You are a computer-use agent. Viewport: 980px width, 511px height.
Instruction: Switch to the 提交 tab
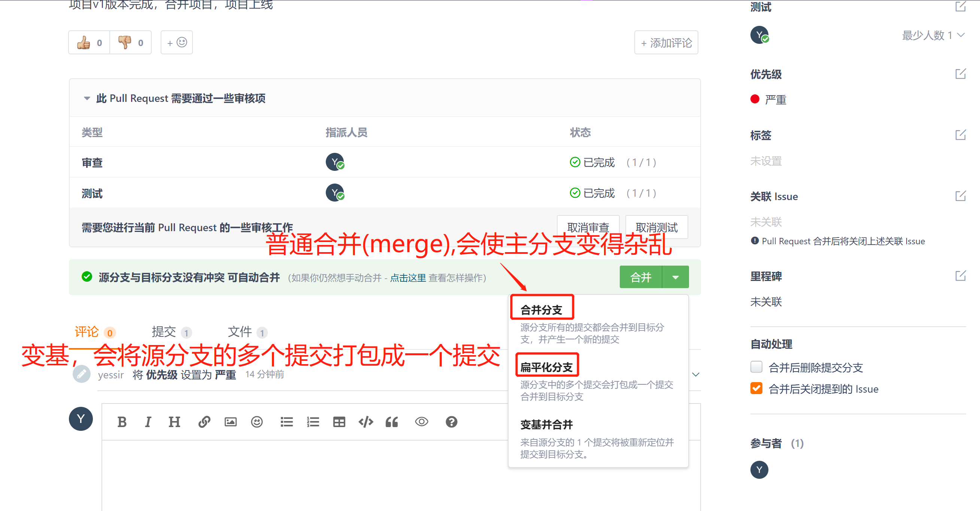point(164,332)
